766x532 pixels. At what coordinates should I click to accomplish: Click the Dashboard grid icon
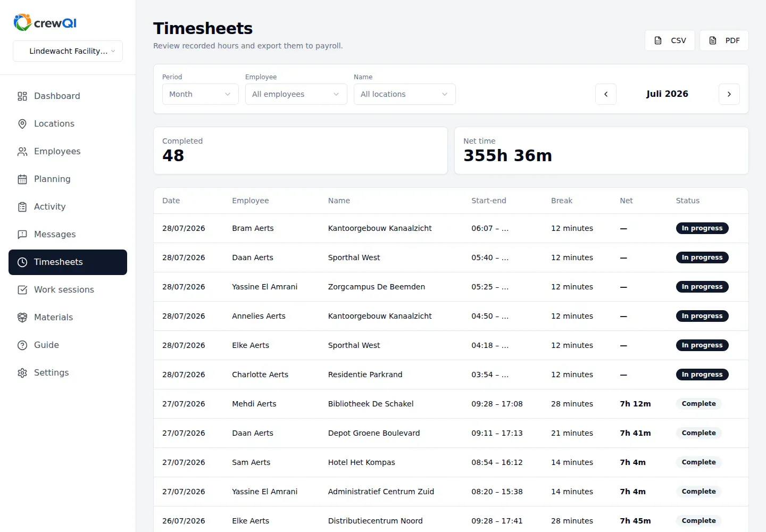pos(22,96)
